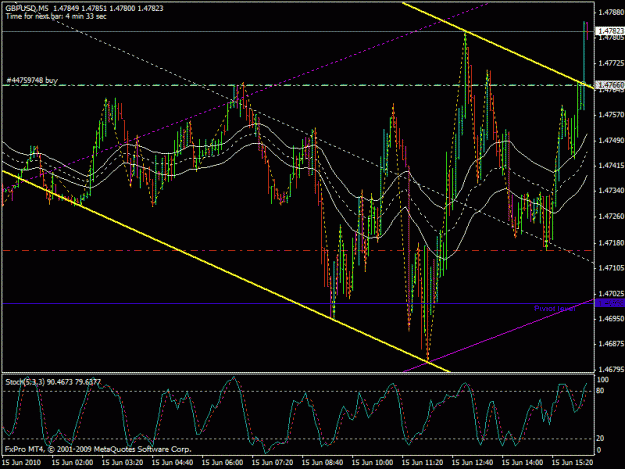Screen dimensions: 625x469
Task: Click the 1.47415 price axis label
Action: (611, 165)
